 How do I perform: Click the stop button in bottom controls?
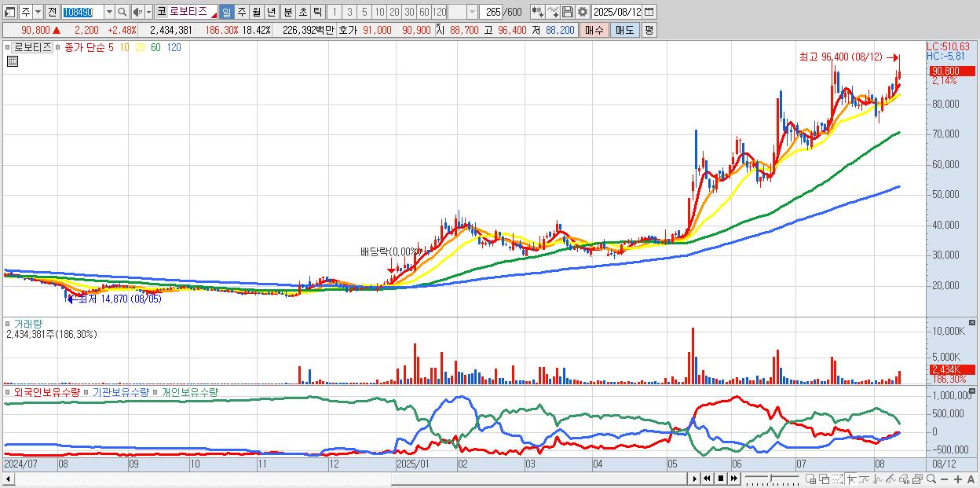point(721,479)
